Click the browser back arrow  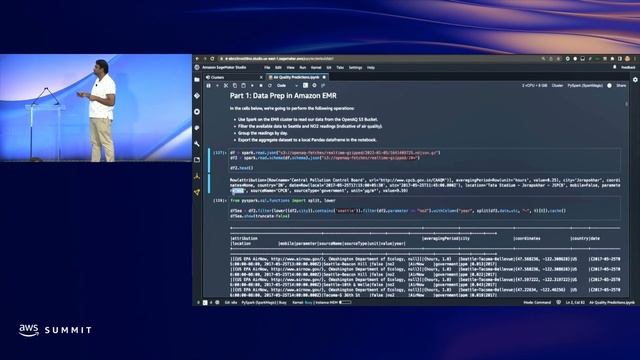(x=197, y=59)
